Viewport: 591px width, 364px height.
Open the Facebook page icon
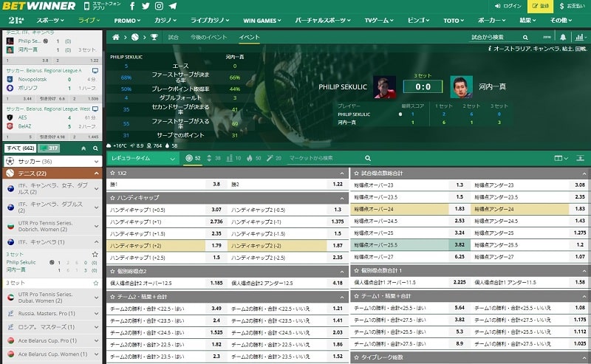click(132, 6)
